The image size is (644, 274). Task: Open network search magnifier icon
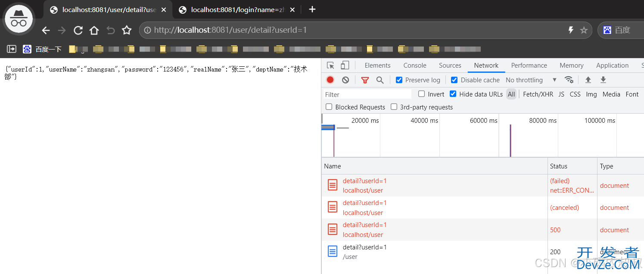tap(380, 80)
